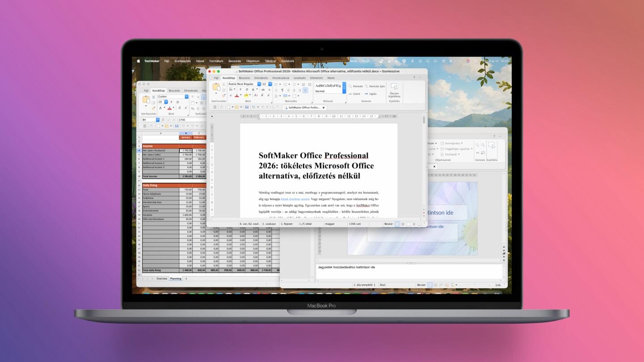Open the font color dropdown arrow in TextMaker
Image resolution: width=644 pixels, height=362 pixels.
tap(240, 95)
